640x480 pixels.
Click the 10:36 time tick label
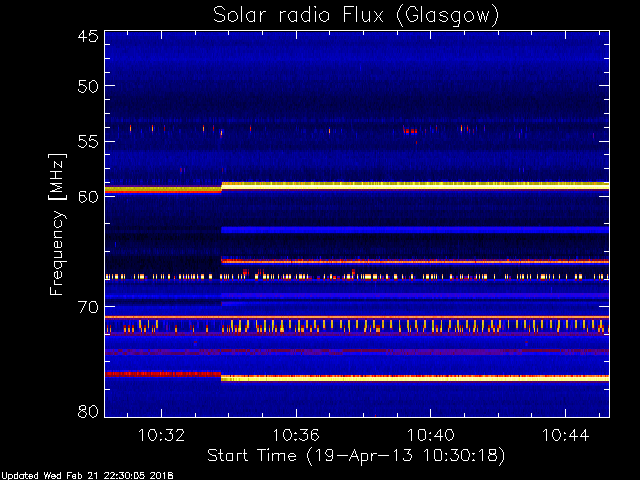(x=296, y=435)
